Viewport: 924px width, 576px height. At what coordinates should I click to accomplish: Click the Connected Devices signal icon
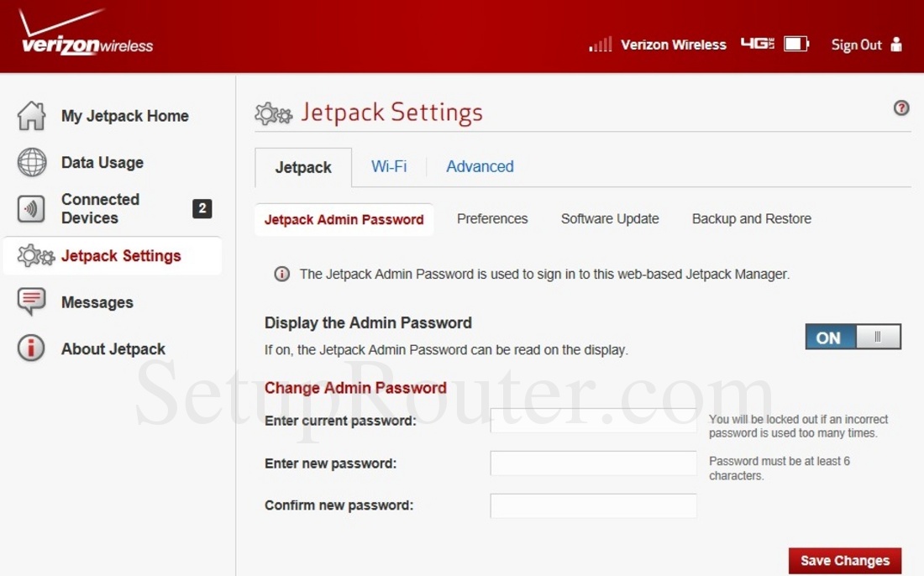(x=32, y=208)
